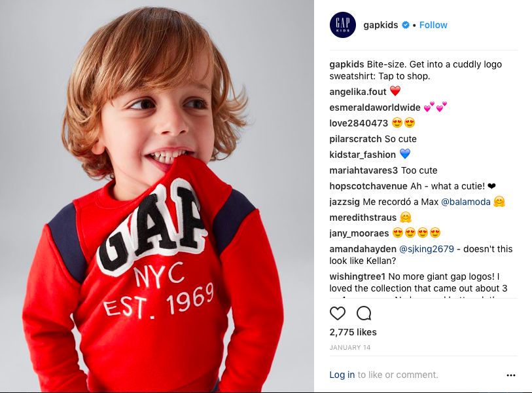Viewport: 532px width, 393px height.
Task: Open the three-dot more options menu
Action: (x=511, y=375)
